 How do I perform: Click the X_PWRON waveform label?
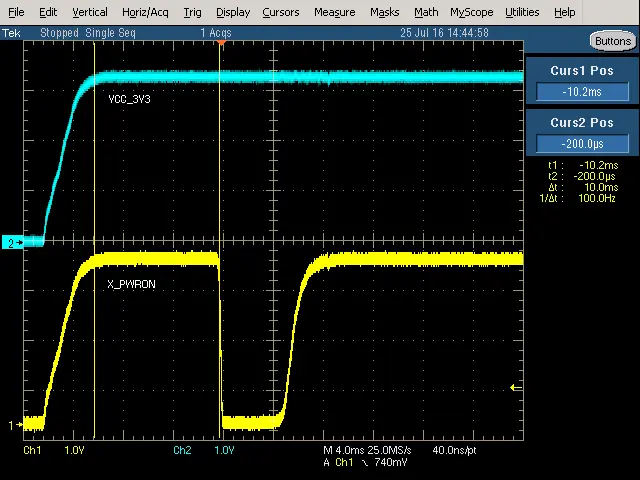[x=131, y=284]
